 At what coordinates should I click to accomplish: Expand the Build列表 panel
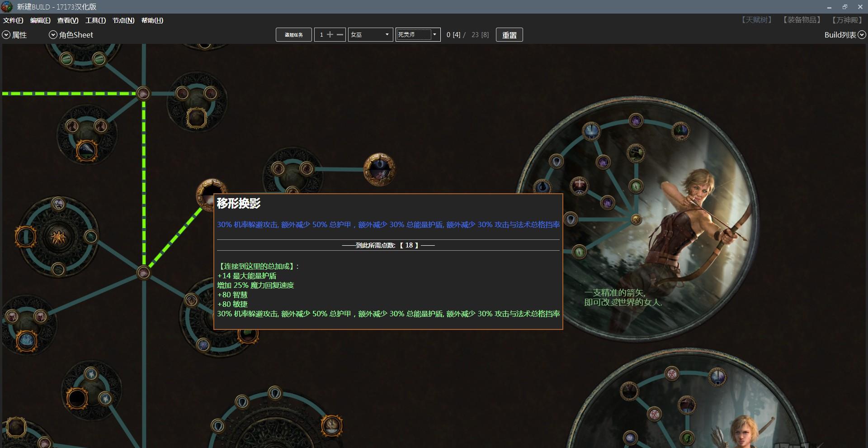(845, 35)
